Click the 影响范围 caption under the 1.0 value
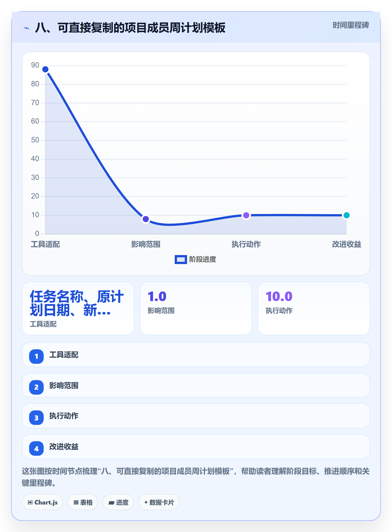 click(161, 311)
